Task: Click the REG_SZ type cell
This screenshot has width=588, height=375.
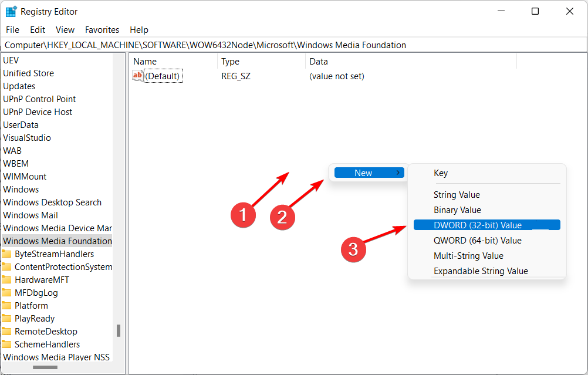Action: 236,76
